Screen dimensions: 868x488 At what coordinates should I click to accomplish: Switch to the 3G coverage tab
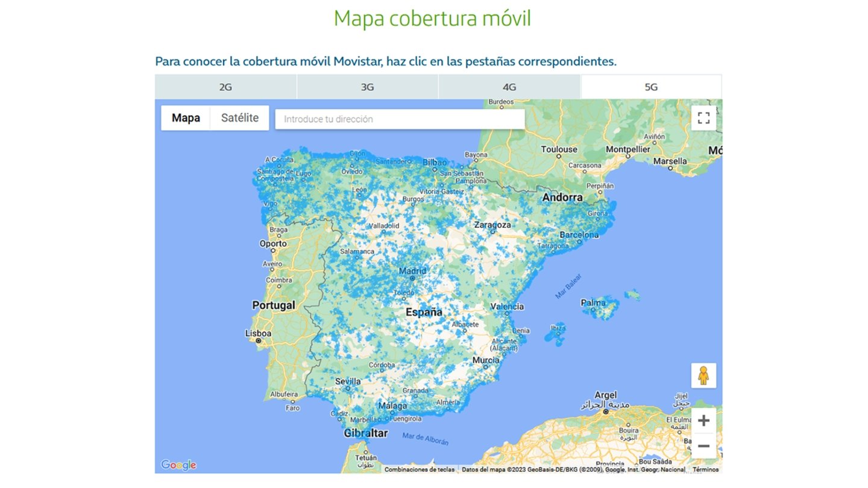tap(367, 87)
